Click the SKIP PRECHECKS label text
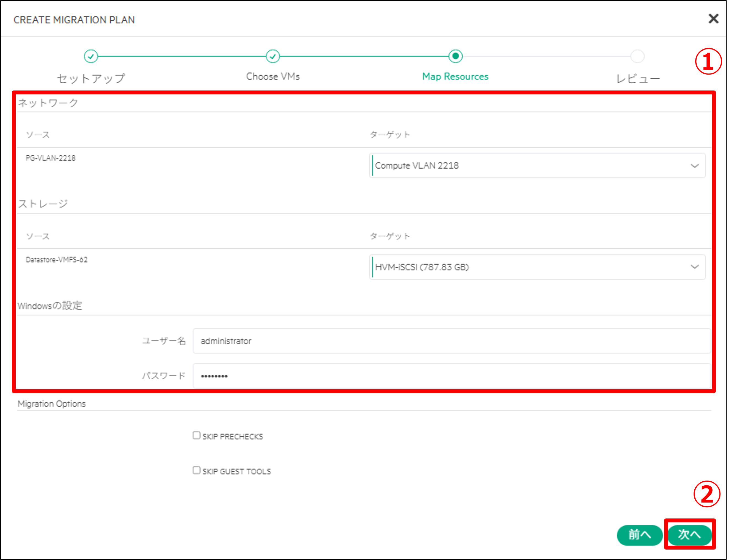This screenshot has width=742, height=560. pos(233,437)
